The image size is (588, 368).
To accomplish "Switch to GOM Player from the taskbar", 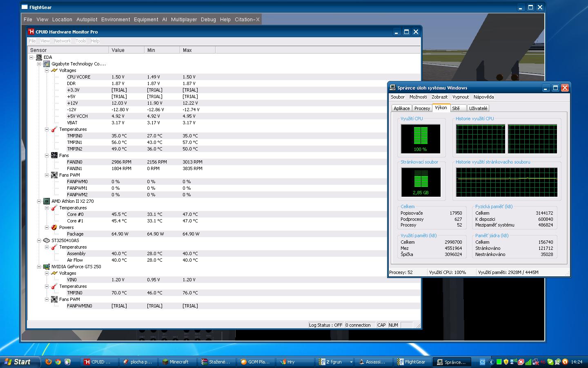I will click(x=257, y=362).
